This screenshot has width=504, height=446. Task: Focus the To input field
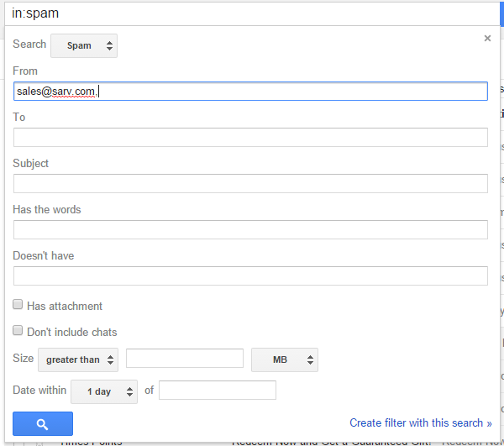(250, 137)
